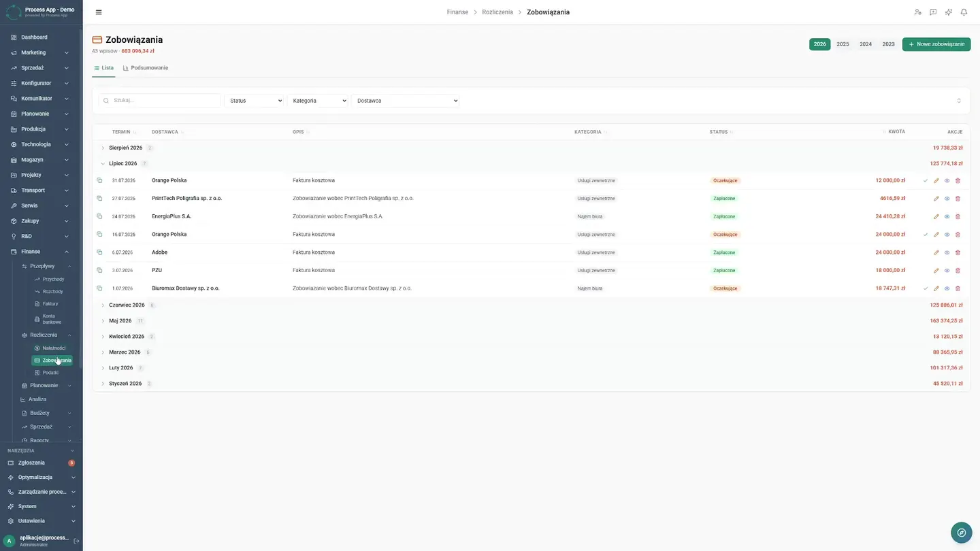Open Należności in sidebar
The width and height of the screenshot is (980, 551).
point(54,348)
